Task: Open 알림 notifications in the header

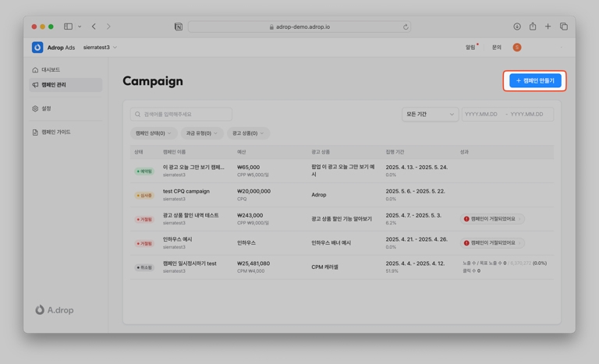Action: point(471,48)
